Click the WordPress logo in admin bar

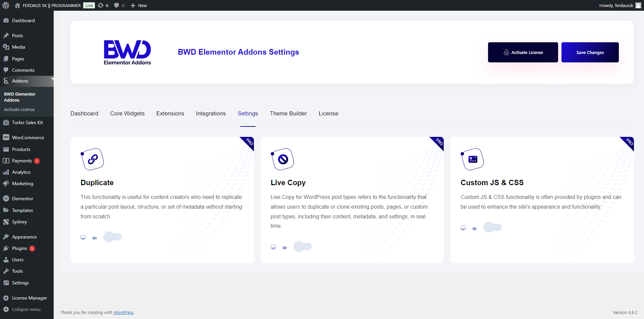pos(6,5)
